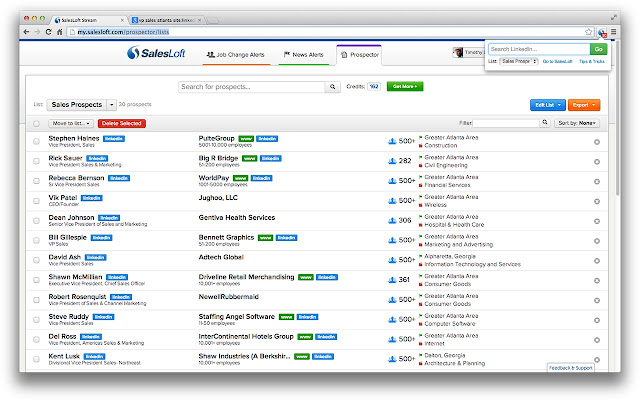Click the magnifier next to prospect search
640x400 pixels.
(333, 87)
